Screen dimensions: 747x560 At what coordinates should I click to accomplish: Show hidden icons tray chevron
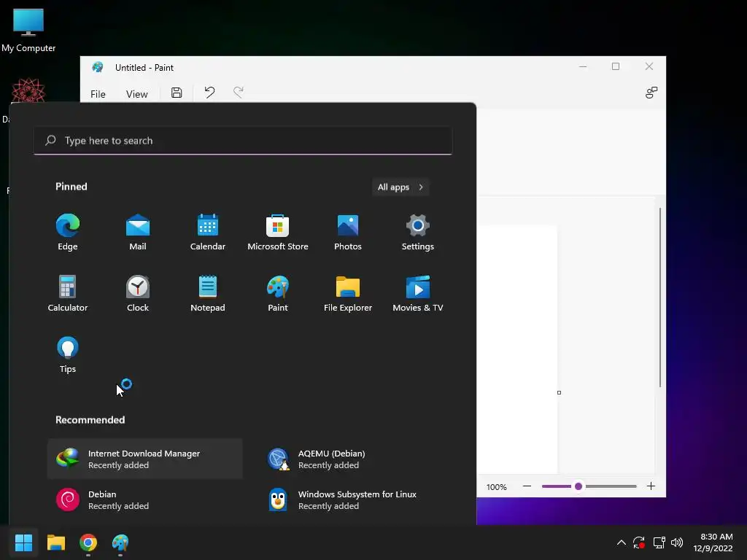pyautogui.click(x=622, y=542)
